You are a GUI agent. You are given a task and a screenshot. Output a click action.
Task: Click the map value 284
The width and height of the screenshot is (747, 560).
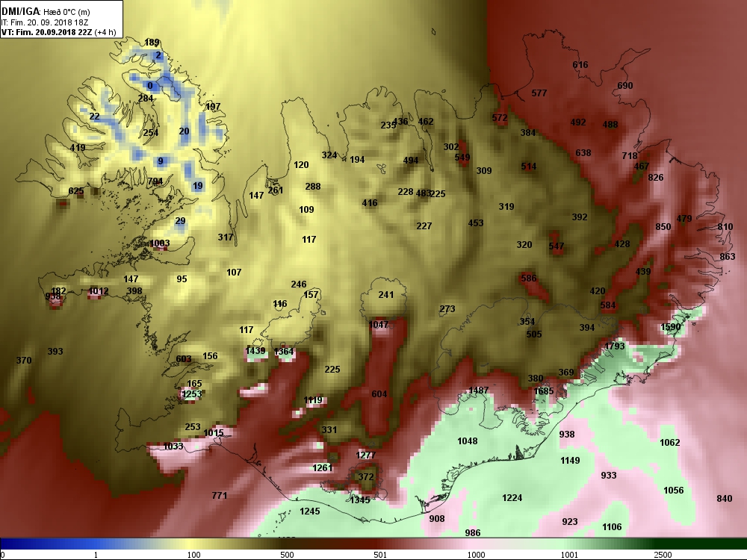click(146, 98)
